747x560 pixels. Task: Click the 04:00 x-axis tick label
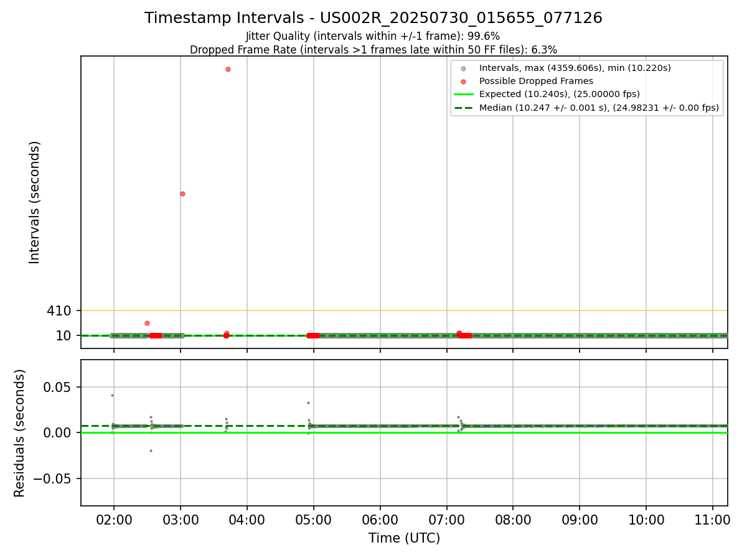coord(247,520)
